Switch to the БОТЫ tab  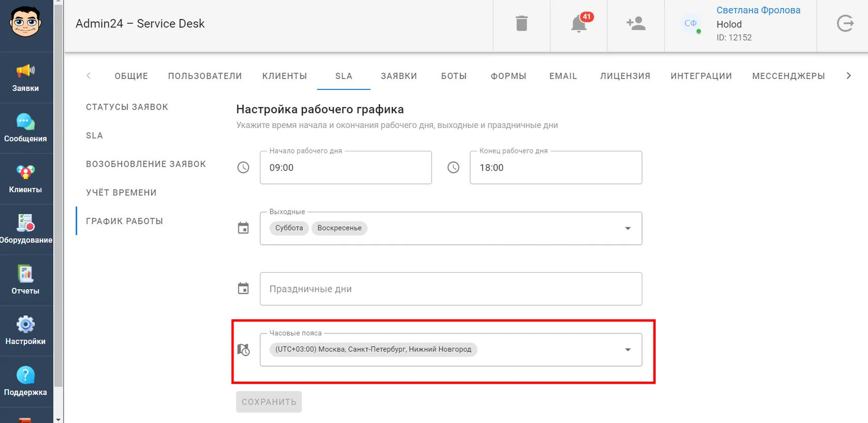[454, 76]
